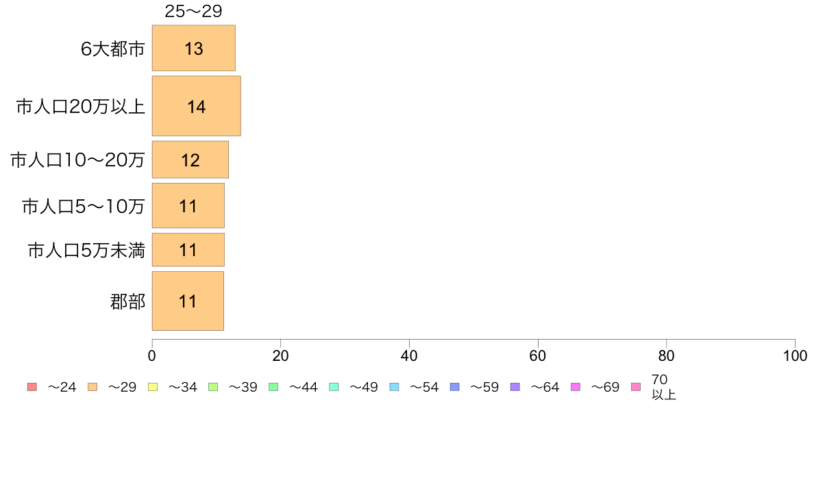Select the 70以上 pink legend swatch
814x504 pixels.
(x=636, y=387)
